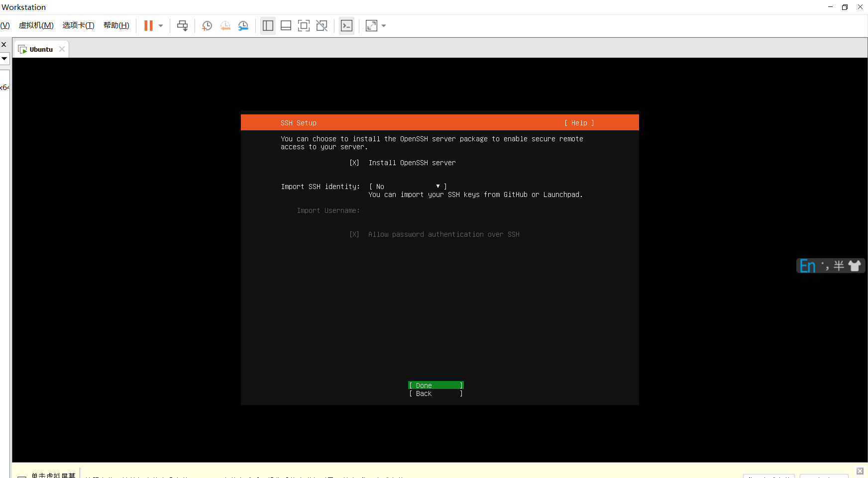Click the Back button

pyautogui.click(x=436, y=393)
